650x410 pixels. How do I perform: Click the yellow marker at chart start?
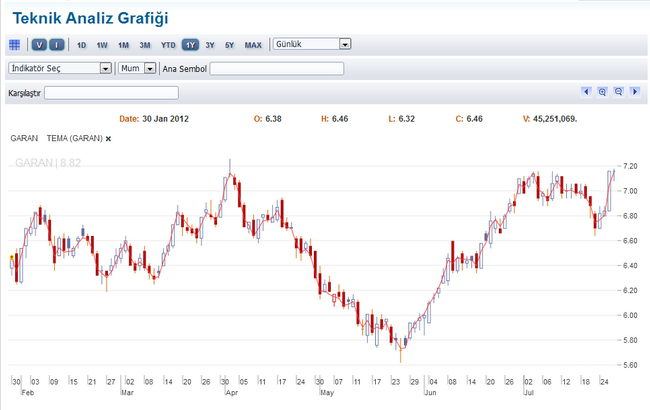click(12, 257)
